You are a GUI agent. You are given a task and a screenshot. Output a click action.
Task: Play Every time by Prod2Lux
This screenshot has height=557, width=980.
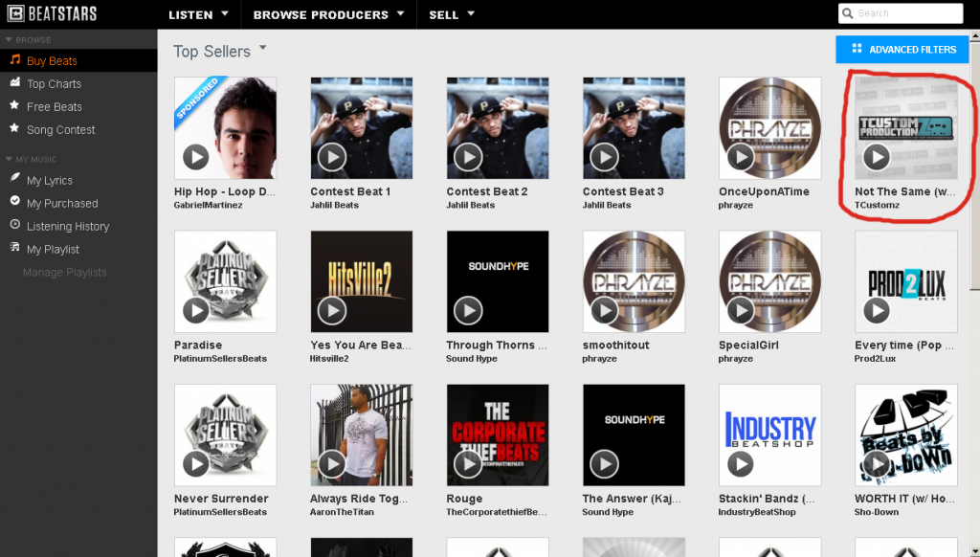pos(877,310)
